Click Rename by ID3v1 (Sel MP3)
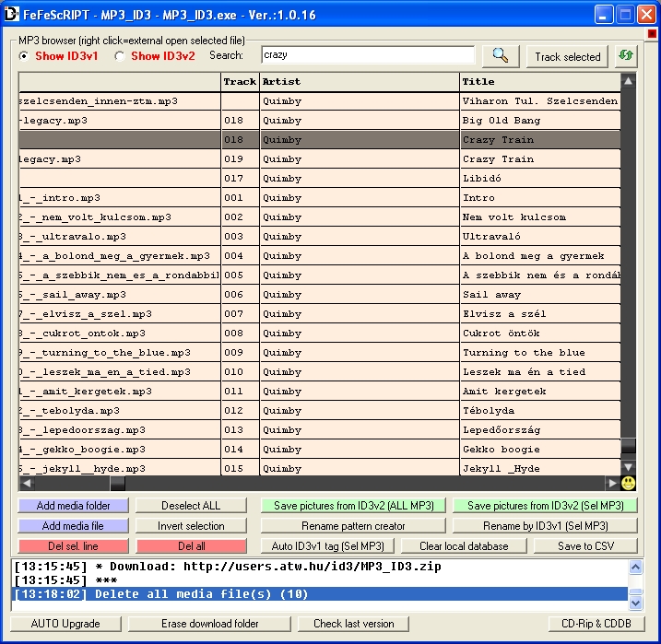Screen dimensions: 661x644 coord(545,526)
